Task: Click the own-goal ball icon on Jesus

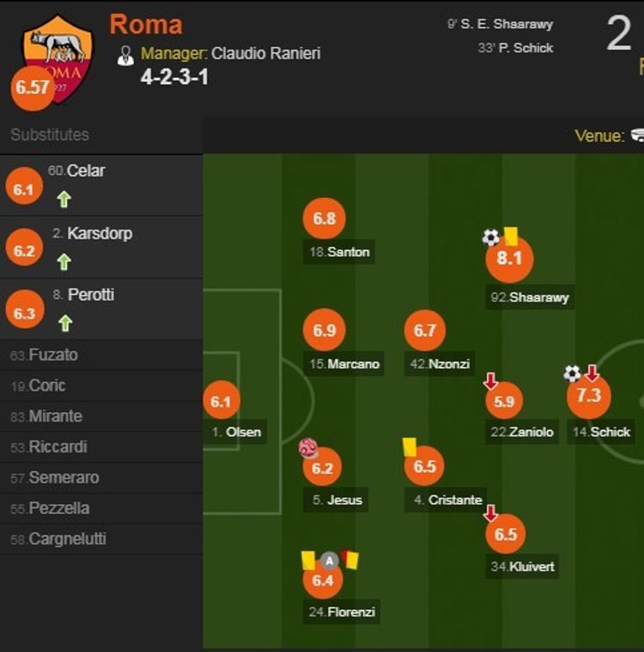Action: (308, 448)
